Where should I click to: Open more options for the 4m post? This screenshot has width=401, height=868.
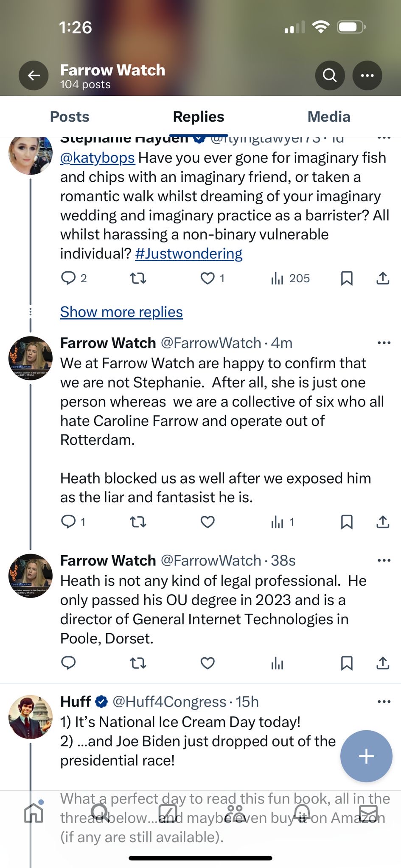(x=384, y=343)
